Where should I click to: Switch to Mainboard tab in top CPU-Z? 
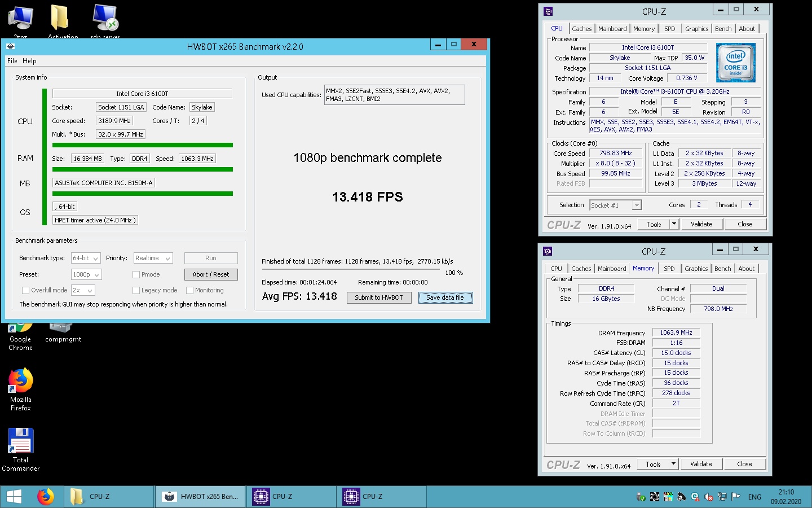click(612, 29)
